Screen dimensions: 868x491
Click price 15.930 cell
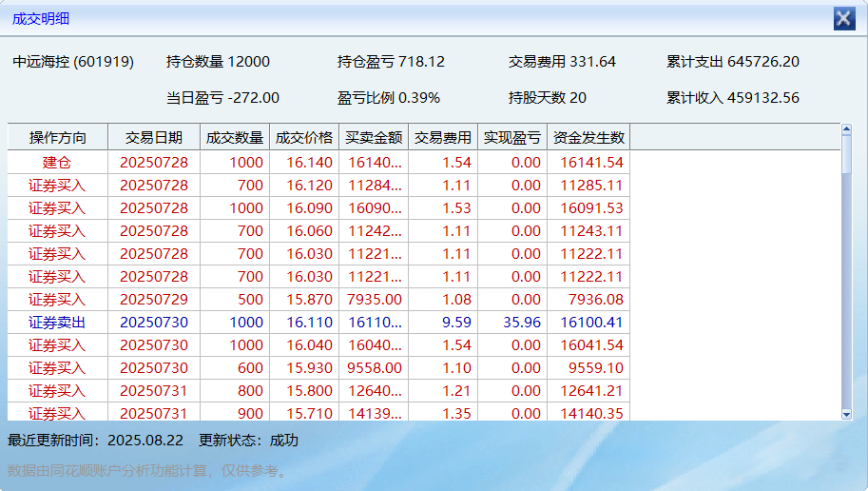point(304,367)
